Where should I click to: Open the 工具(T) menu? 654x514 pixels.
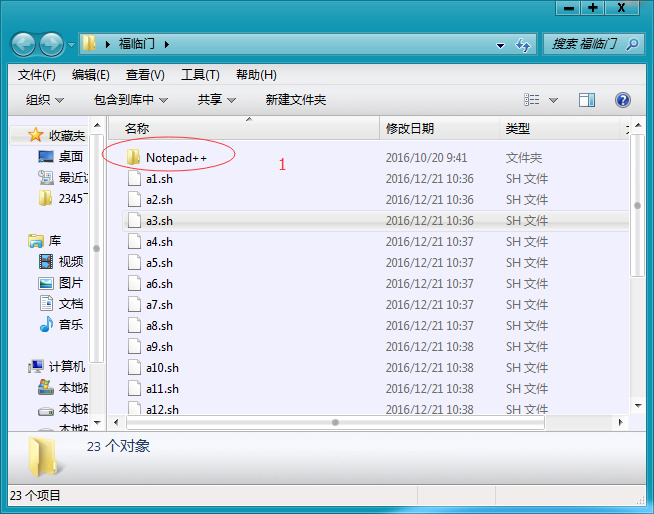point(200,75)
